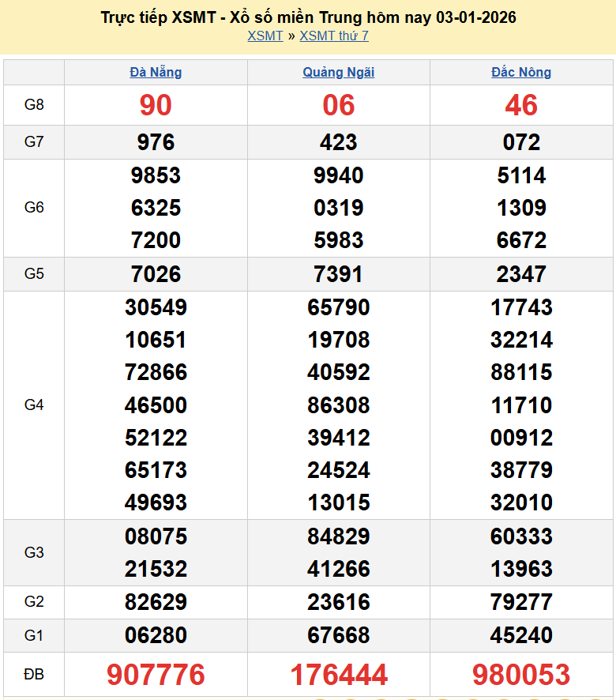Screen dimensions: 616x700
Task: Open the XSMT breadcrumb link
Action: 265,36
